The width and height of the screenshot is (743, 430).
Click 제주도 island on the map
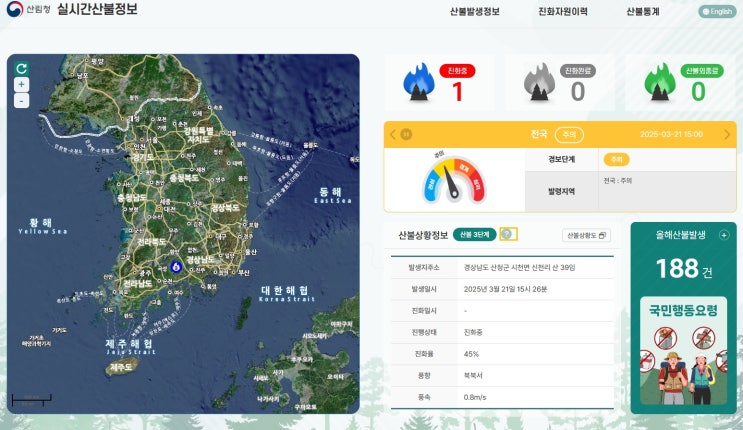pyautogui.click(x=123, y=366)
